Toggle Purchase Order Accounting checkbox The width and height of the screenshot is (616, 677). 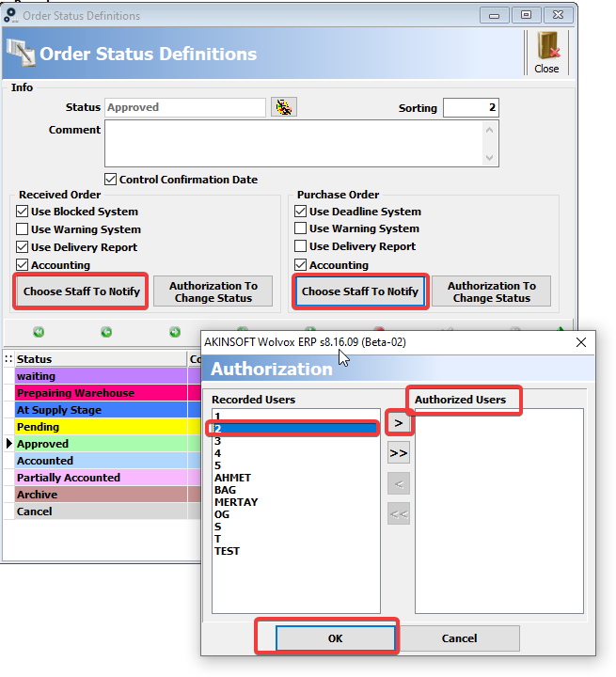pyautogui.click(x=300, y=264)
